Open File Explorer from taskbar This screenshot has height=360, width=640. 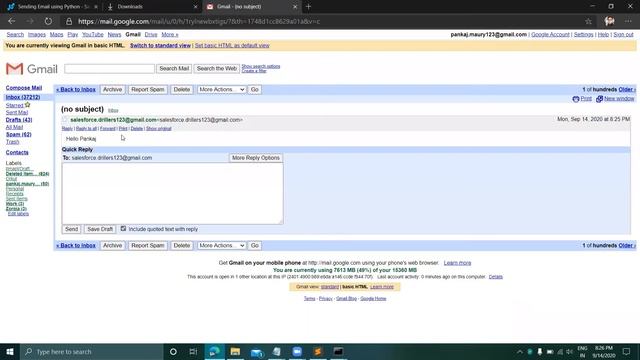(235, 351)
